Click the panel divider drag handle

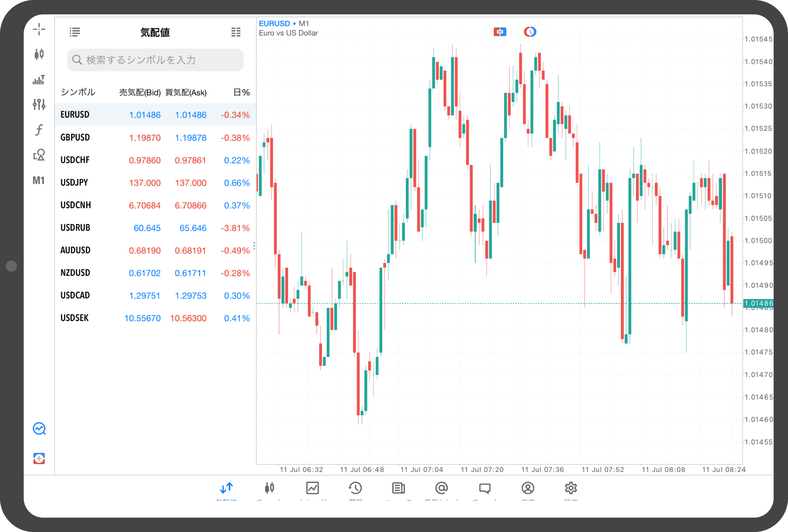point(254,246)
